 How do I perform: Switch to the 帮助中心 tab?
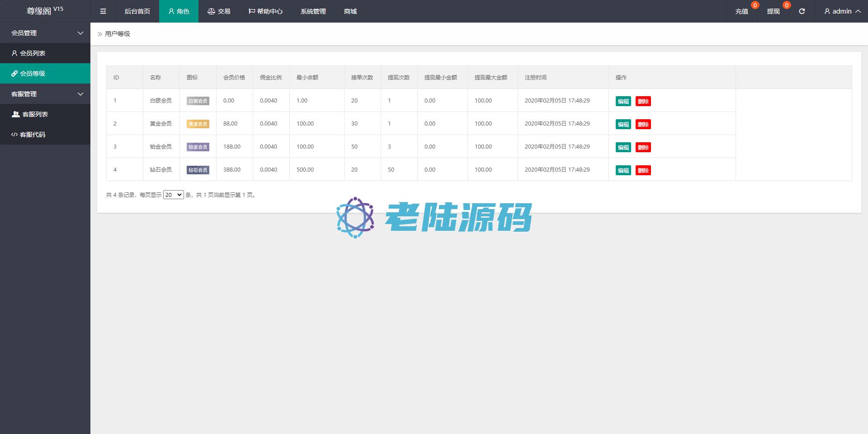[265, 11]
